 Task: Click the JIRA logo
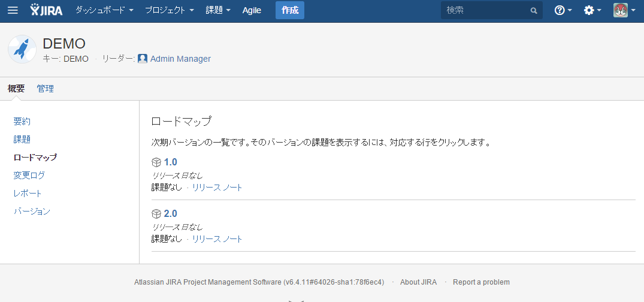[x=46, y=10]
